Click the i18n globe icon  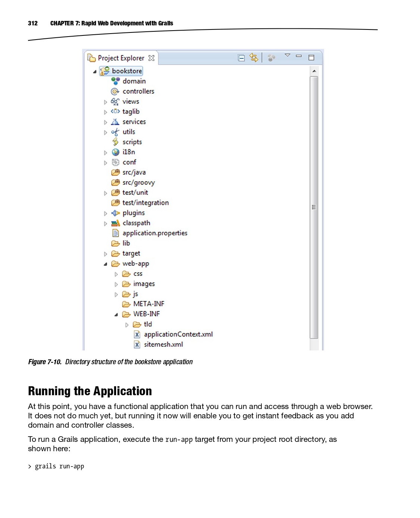[116, 152]
